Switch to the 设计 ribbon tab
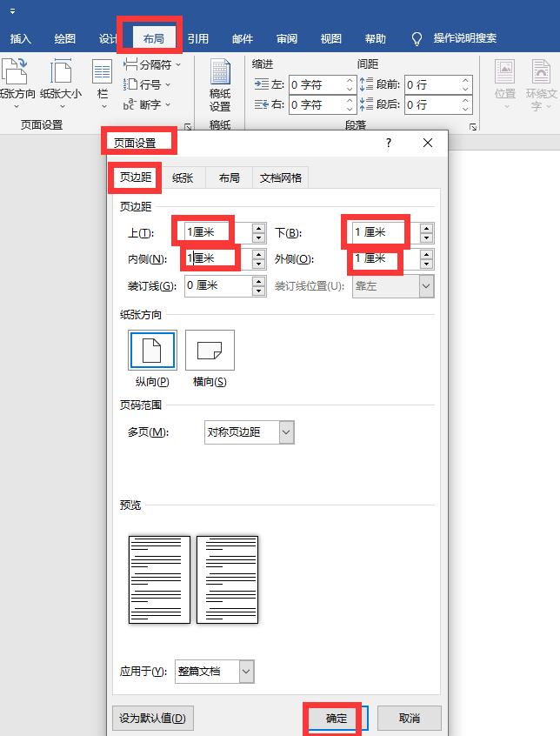Screen dimensions: 560x736 pyautogui.click(x=108, y=38)
